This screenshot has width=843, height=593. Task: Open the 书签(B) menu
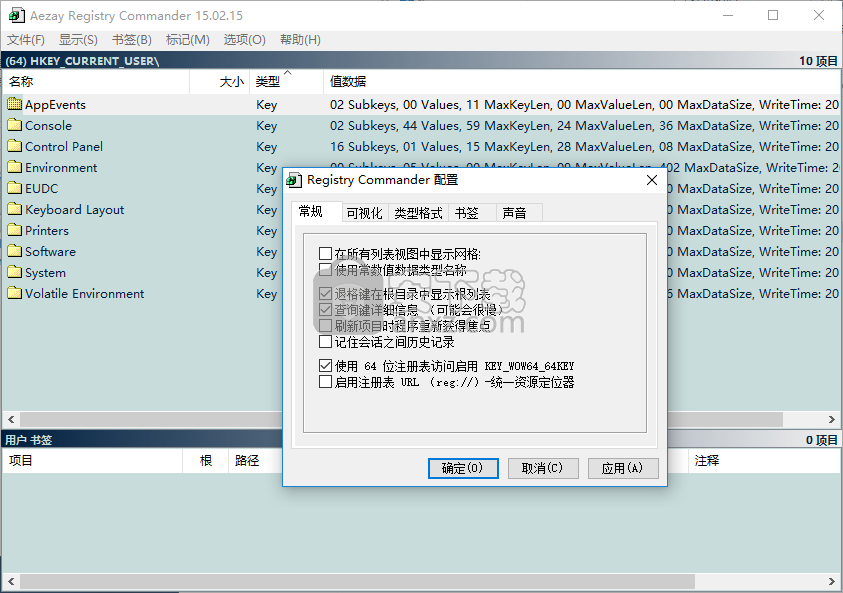pyautogui.click(x=132, y=40)
